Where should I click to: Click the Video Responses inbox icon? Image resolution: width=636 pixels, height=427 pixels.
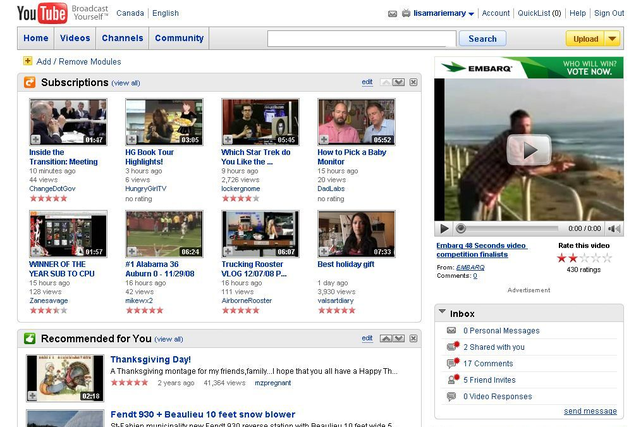click(x=451, y=396)
